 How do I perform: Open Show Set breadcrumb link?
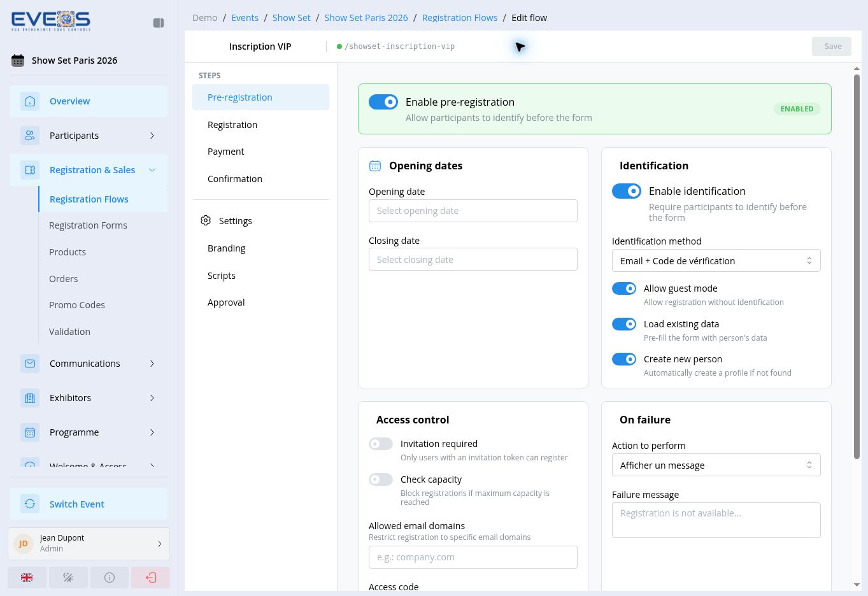pos(292,18)
